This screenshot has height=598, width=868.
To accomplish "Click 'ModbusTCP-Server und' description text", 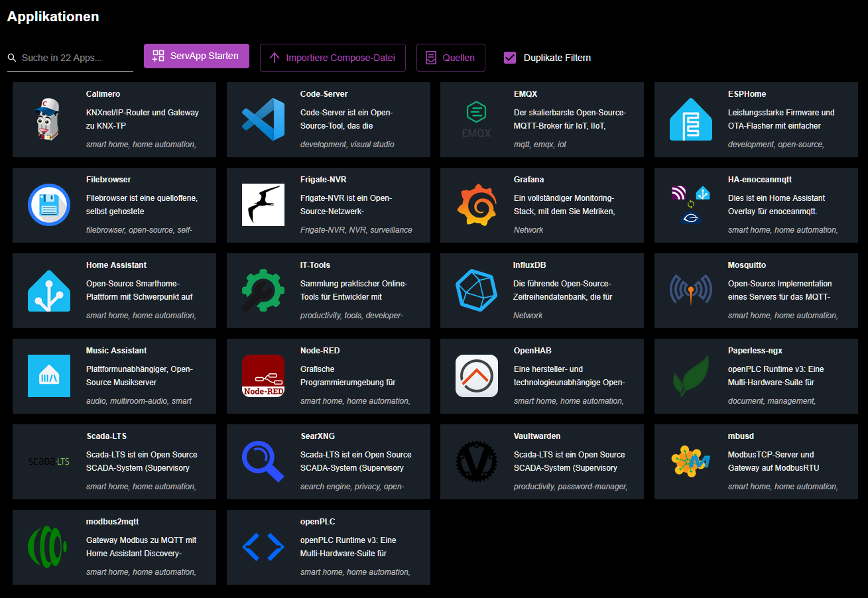I will click(x=771, y=455).
